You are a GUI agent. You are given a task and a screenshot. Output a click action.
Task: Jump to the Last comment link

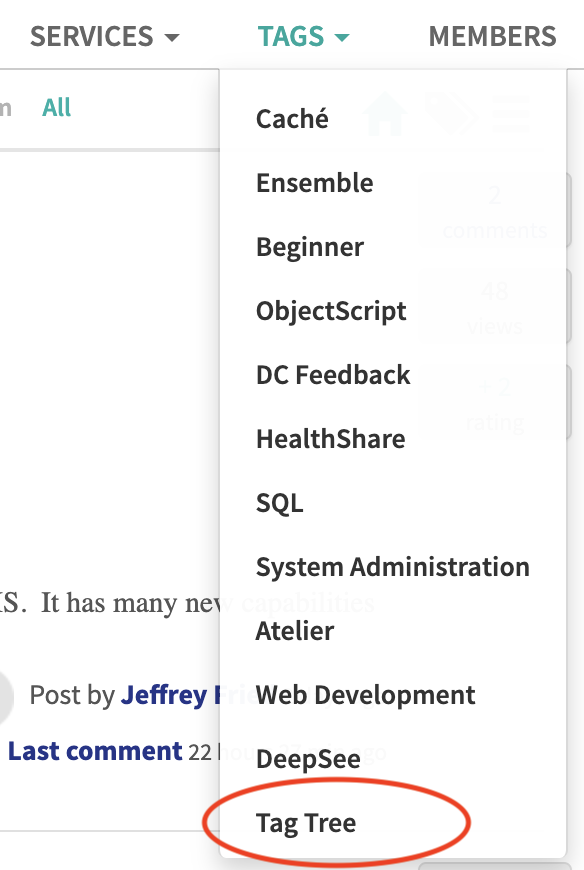tap(95, 751)
